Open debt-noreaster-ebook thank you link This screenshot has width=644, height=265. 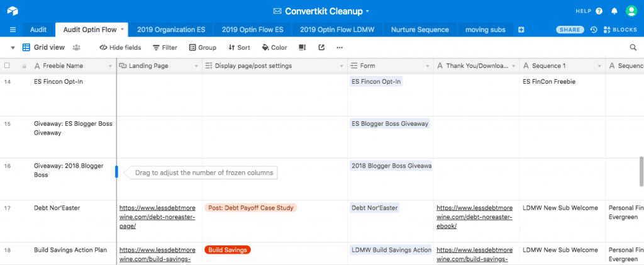[474, 217]
